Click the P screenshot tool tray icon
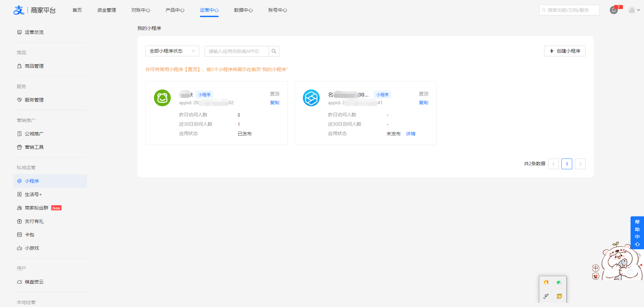Image resolution: width=644 pixels, height=307 pixels. point(546,296)
